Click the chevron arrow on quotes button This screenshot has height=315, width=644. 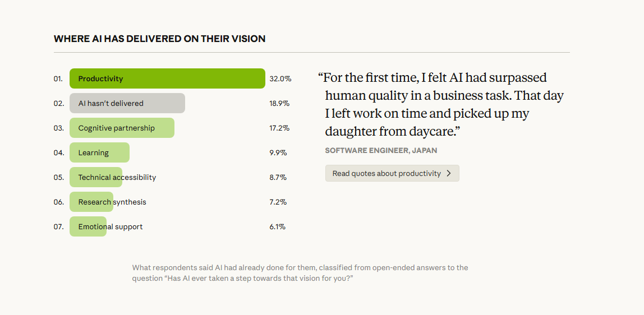pyautogui.click(x=449, y=173)
